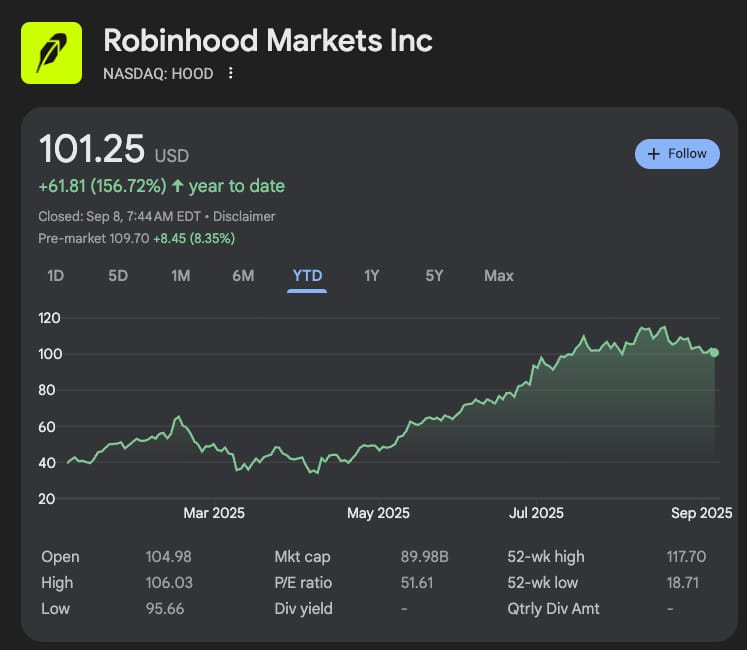747x650 pixels.
Task: Show the 1Y chart range
Action: 372,276
